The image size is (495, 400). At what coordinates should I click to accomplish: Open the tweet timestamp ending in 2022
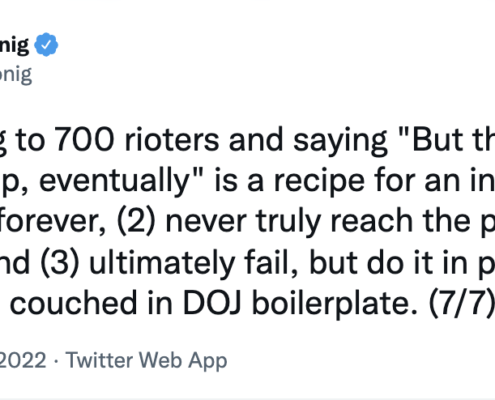pos(23,360)
